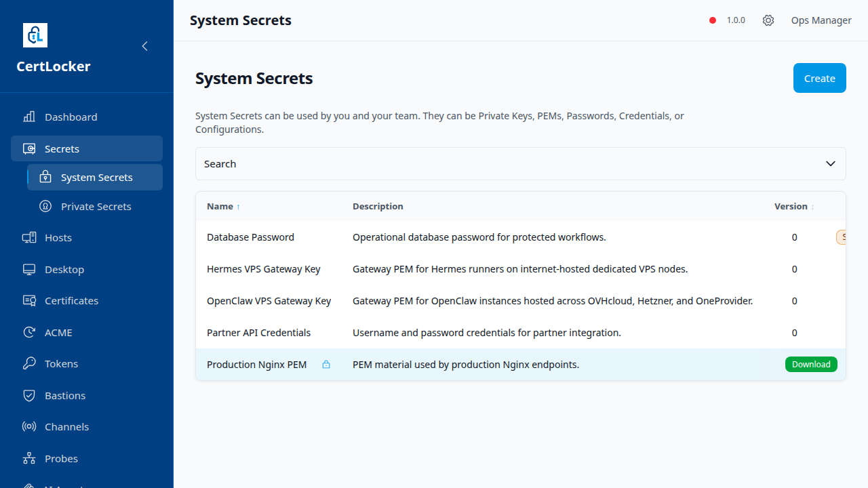Open System Secrets in the sidebar
The width and height of the screenshot is (868, 488).
[95, 177]
